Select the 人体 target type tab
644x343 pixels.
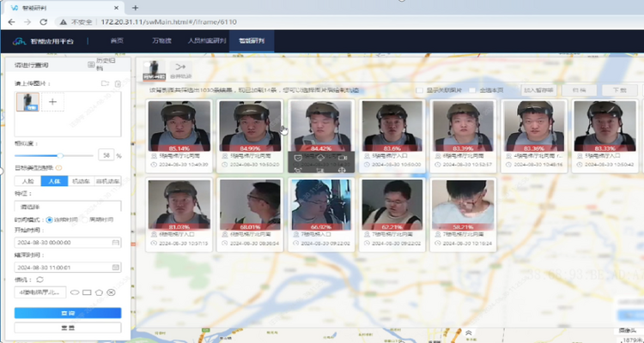pos(54,181)
